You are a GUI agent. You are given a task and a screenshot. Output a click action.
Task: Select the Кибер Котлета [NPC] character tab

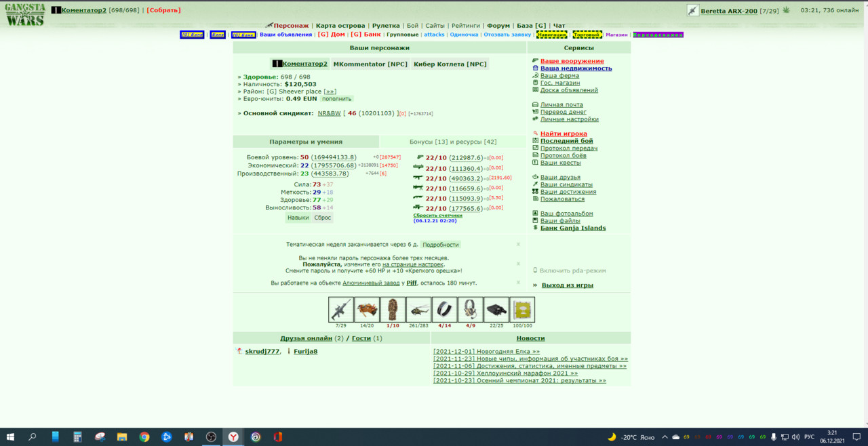450,64
